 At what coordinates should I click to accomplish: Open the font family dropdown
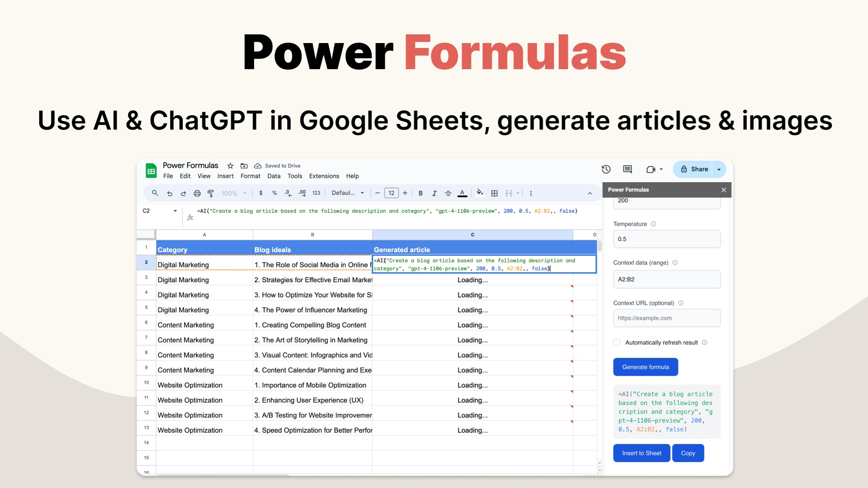[347, 193]
